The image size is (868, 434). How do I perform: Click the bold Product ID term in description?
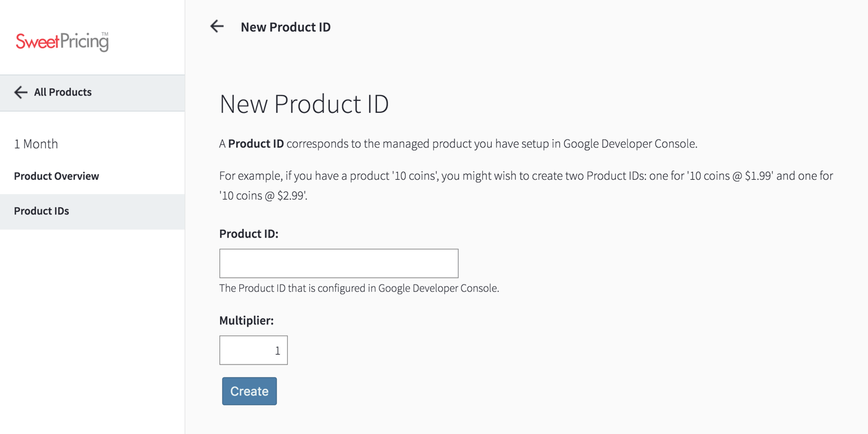point(255,144)
